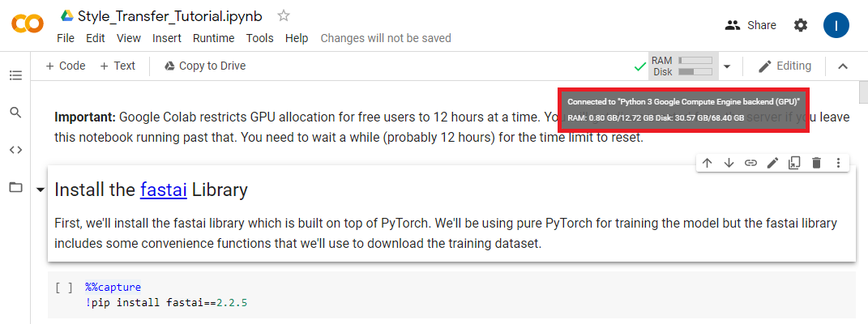Open the Tools menu

click(x=260, y=38)
